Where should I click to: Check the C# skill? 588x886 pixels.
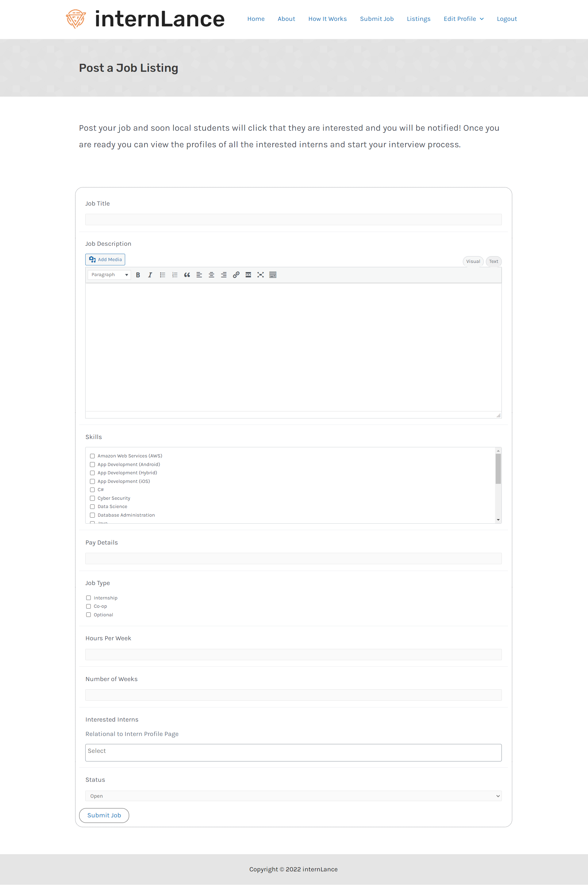tap(92, 490)
